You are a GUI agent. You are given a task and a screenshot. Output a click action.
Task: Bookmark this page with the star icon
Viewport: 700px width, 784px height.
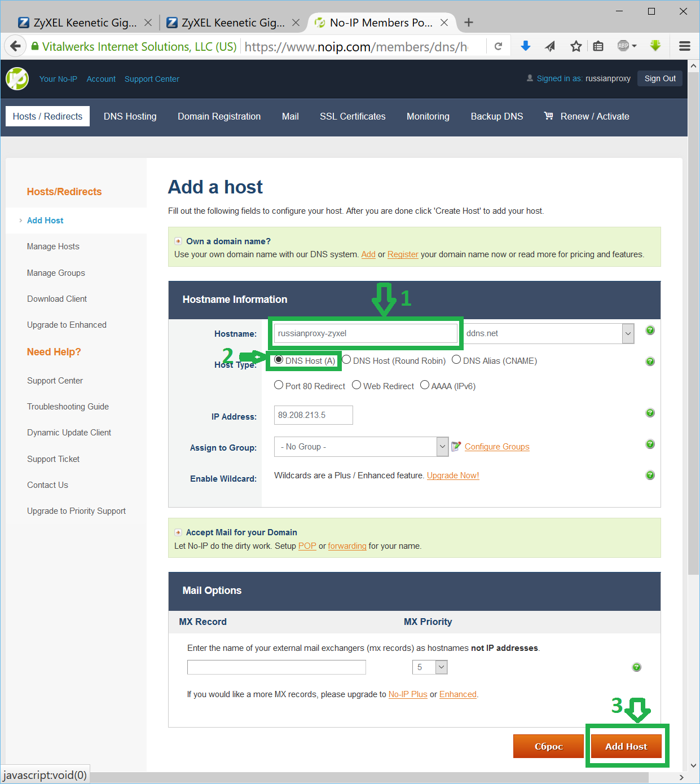[x=576, y=46]
